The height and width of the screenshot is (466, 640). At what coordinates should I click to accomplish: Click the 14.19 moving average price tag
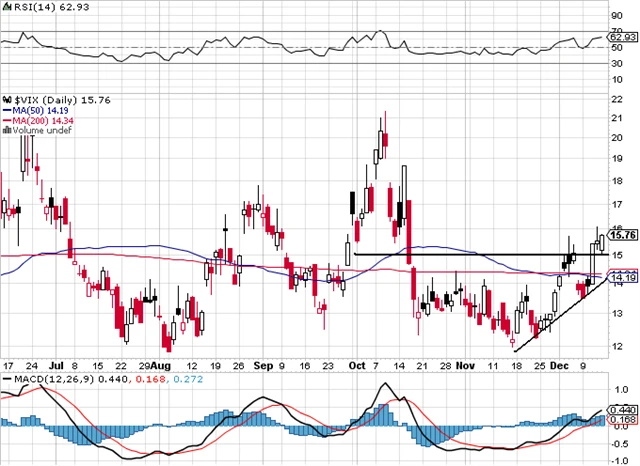tap(623, 276)
